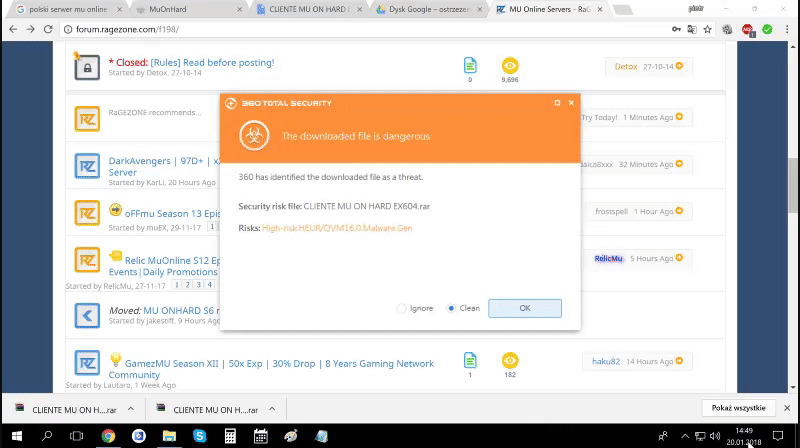Select the Ignore radio option

pyautogui.click(x=402, y=308)
